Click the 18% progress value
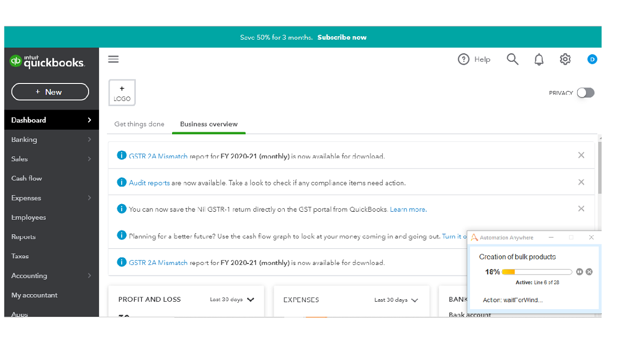The height and width of the screenshot is (362, 644). click(493, 272)
